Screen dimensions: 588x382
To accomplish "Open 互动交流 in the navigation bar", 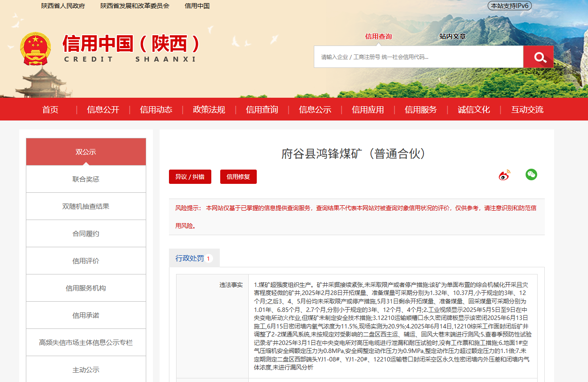I will [527, 110].
